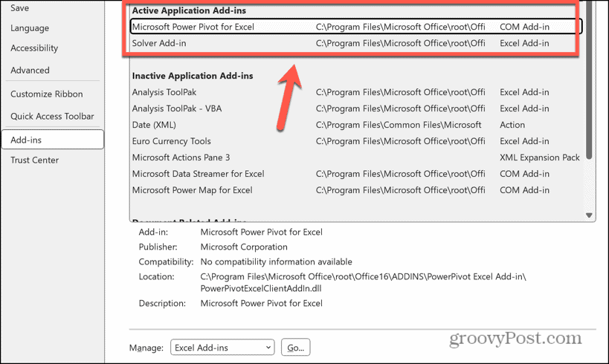
Task: Click the compatibility information text
Action: tap(276, 261)
